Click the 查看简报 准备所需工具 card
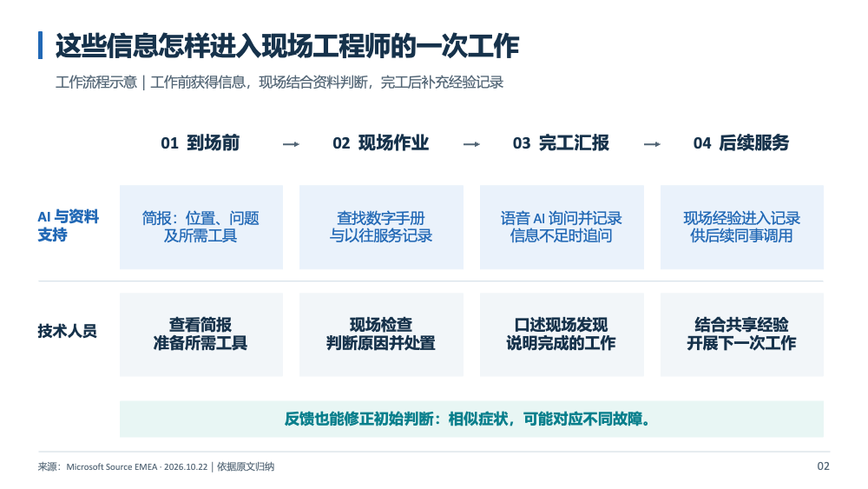 (201, 334)
